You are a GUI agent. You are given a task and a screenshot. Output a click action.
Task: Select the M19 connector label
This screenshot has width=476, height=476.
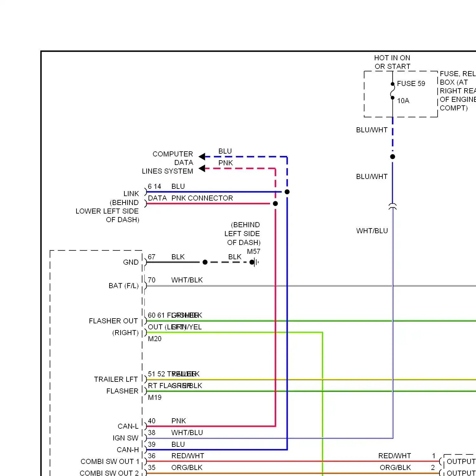tap(155, 397)
